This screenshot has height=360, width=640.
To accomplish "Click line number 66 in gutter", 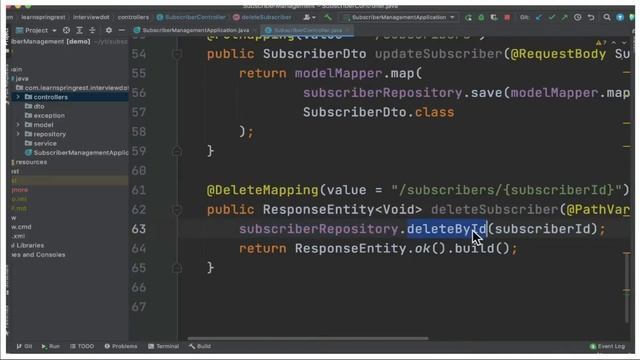I will point(139,287).
